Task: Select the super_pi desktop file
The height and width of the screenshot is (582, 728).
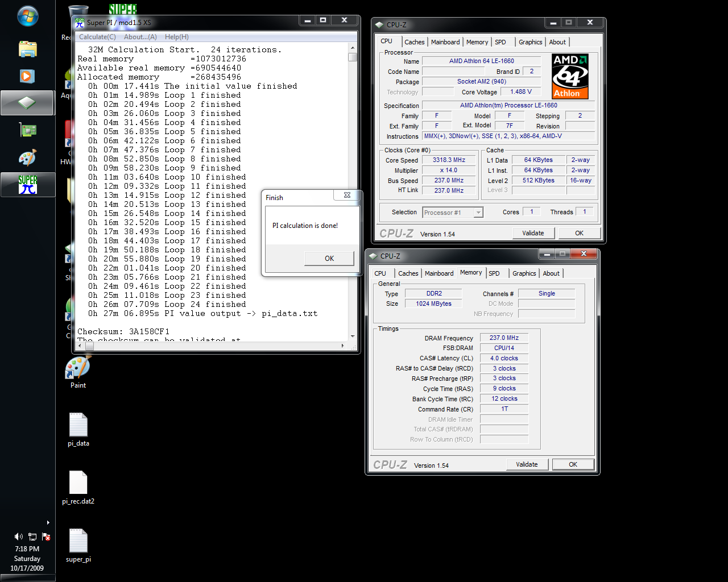Action: (x=78, y=546)
